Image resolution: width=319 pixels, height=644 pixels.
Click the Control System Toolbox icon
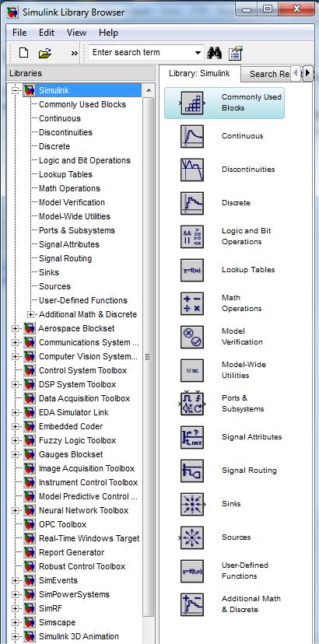30,370
